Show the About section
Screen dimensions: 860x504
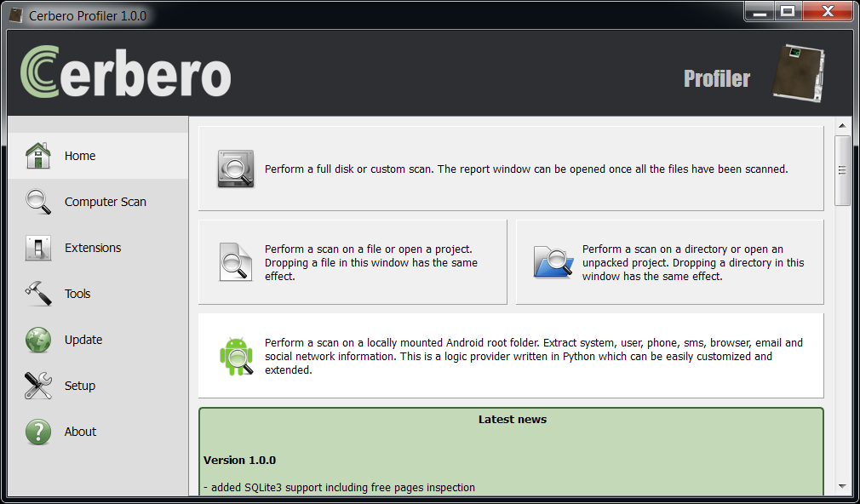[98, 432]
